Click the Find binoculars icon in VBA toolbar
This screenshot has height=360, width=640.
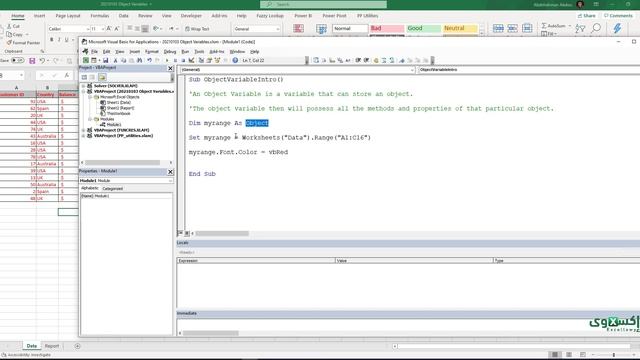click(x=140, y=60)
